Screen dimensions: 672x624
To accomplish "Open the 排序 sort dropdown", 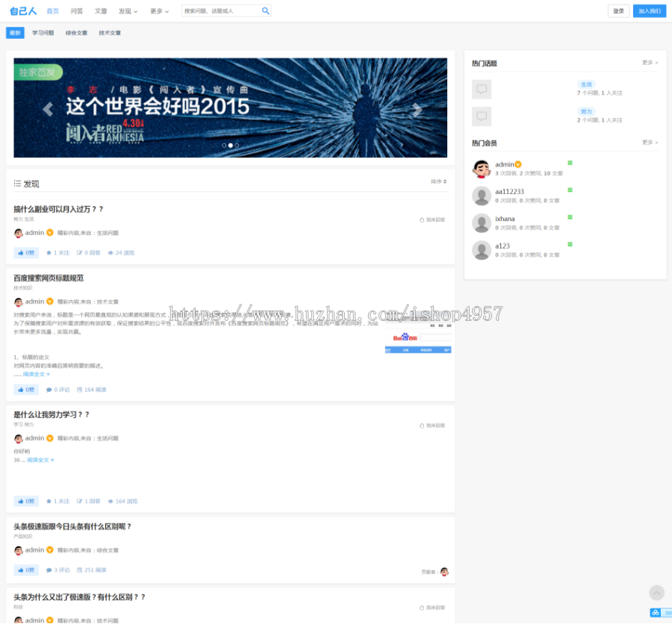I will 438,181.
